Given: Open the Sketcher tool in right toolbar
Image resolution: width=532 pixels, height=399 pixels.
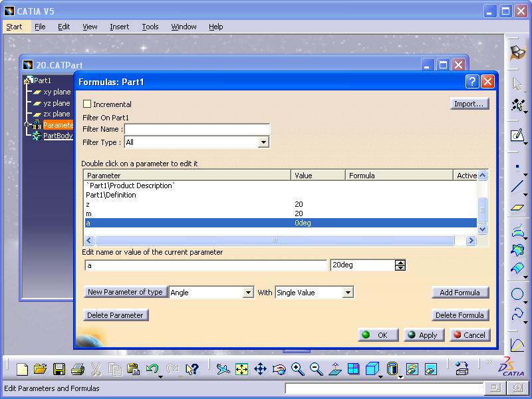Looking at the screenshot, I should point(517,136).
